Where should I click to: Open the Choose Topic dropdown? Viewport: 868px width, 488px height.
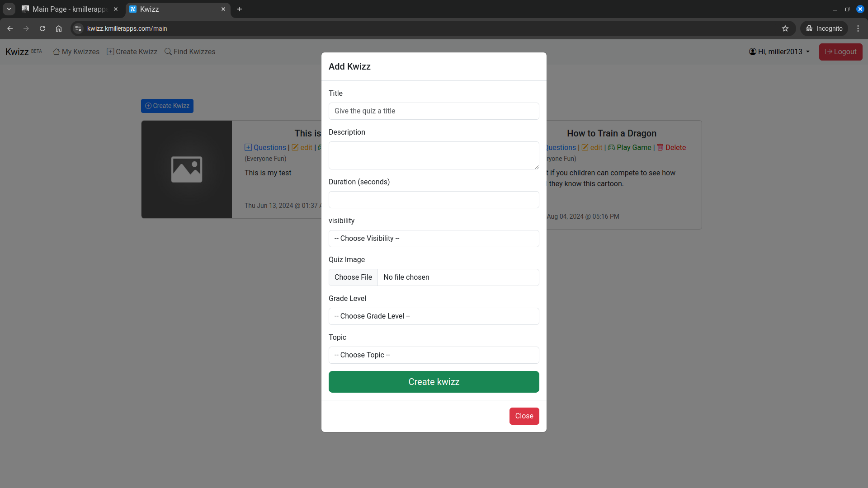coord(434,355)
